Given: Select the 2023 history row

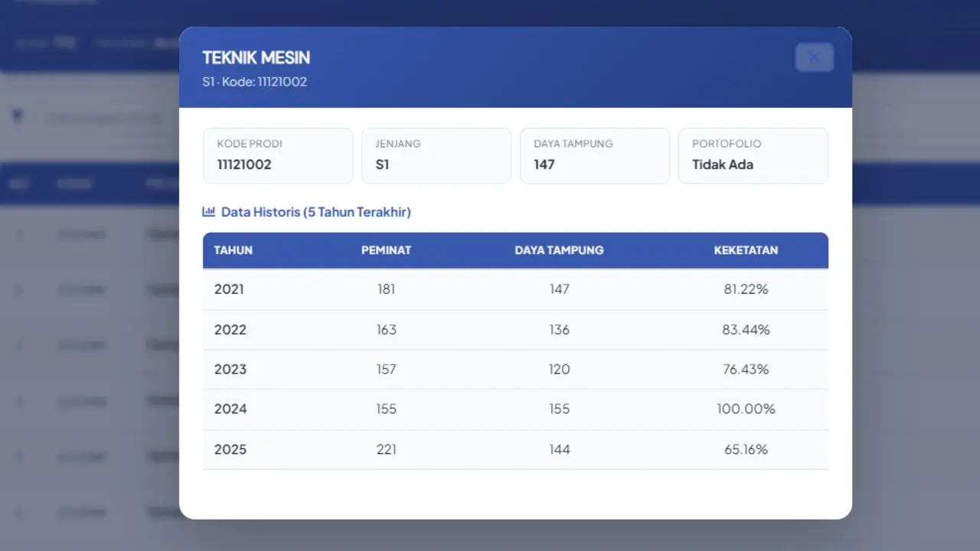Looking at the screenshot, I should pyautogui.click(x=515, y=370).
